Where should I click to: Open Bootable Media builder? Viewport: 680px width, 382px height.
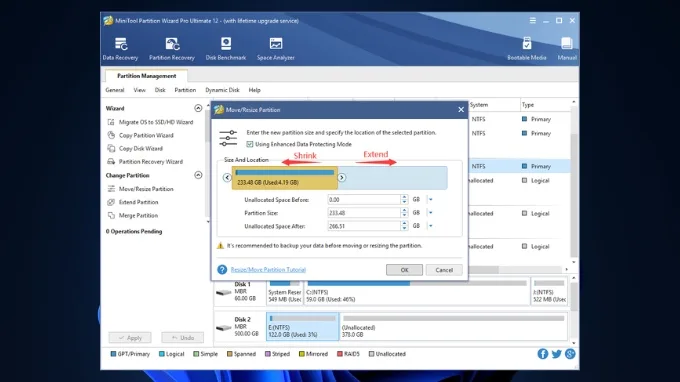[x=526, y=49]
